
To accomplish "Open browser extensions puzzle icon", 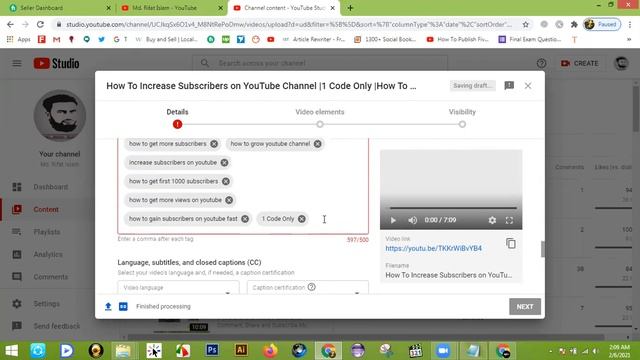I will tap(574, 24).
